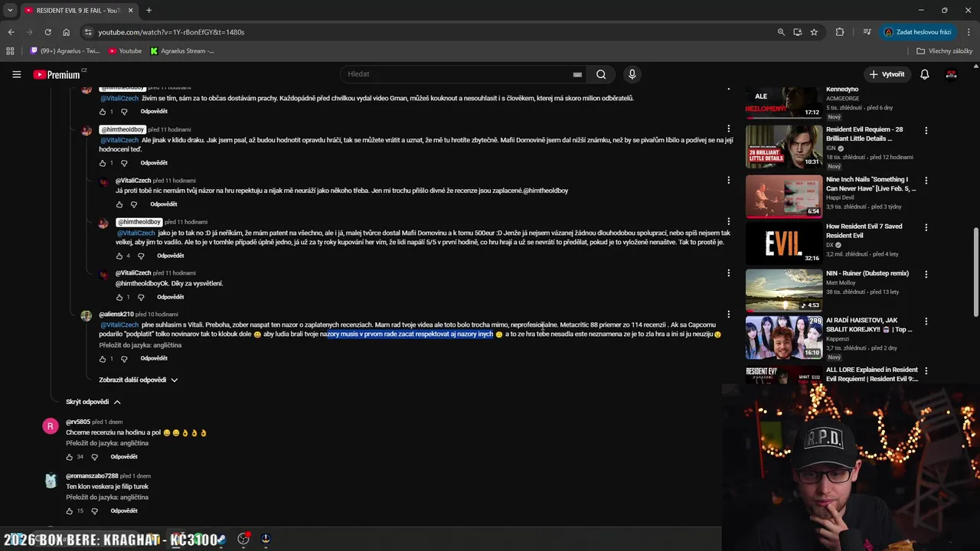Viewport: 980px width, 551px height.
Task: Open the options menu for the 'Ok. Díky za vysvětlení' reply
Action: click(728, 273)
